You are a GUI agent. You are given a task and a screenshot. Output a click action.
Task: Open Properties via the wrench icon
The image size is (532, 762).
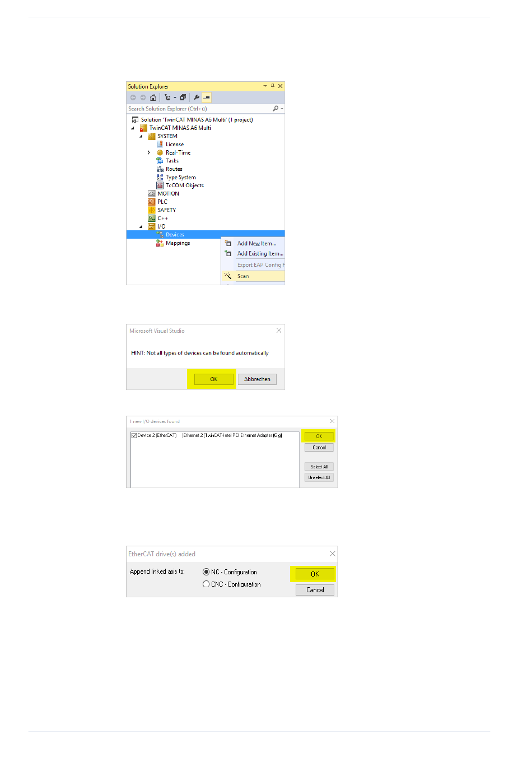pos(197,97)
